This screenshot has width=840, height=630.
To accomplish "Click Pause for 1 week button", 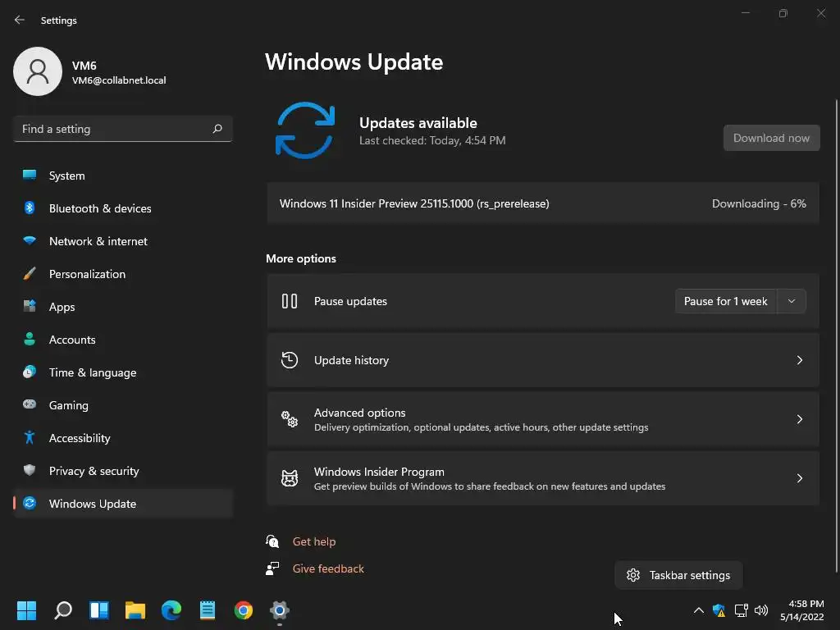I will [x=725, y=301].
